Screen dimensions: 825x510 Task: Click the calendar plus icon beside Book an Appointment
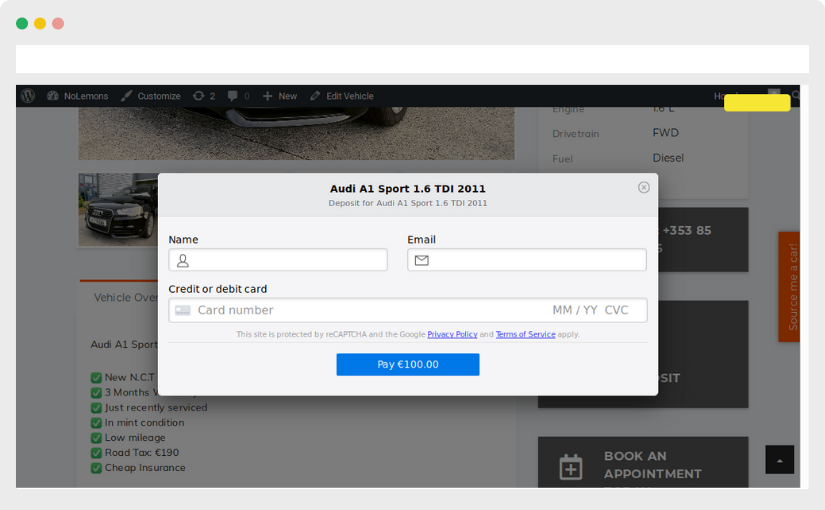pyautogui.click(x=571, y=467)
